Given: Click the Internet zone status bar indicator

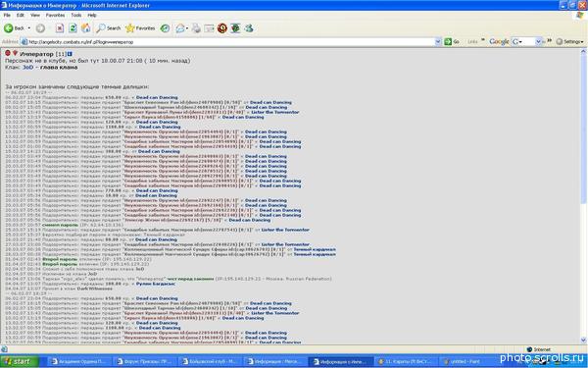Looking at the screenshot, I should click(x=539, y=349).
